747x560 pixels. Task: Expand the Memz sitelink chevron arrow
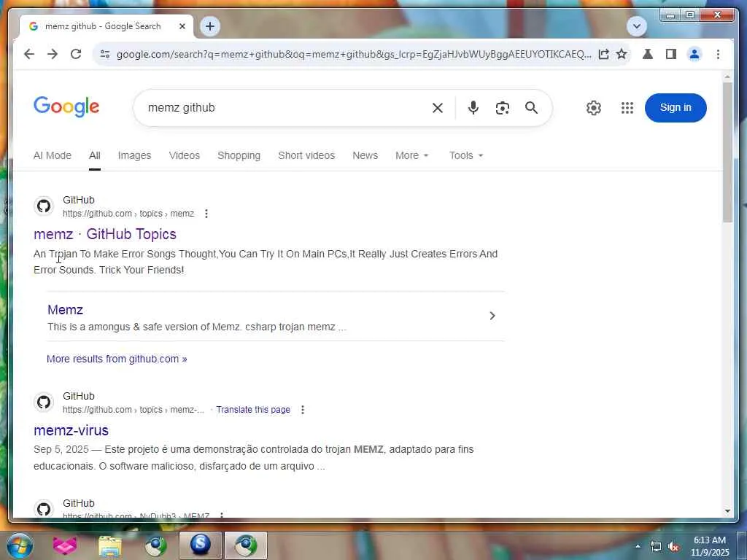[492, 316]
